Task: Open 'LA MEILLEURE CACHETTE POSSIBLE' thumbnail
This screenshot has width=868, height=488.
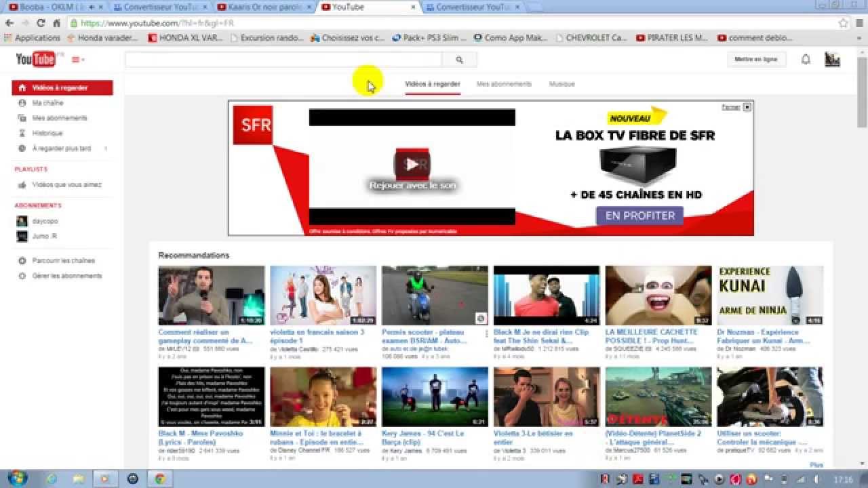Action: point(658,296)
